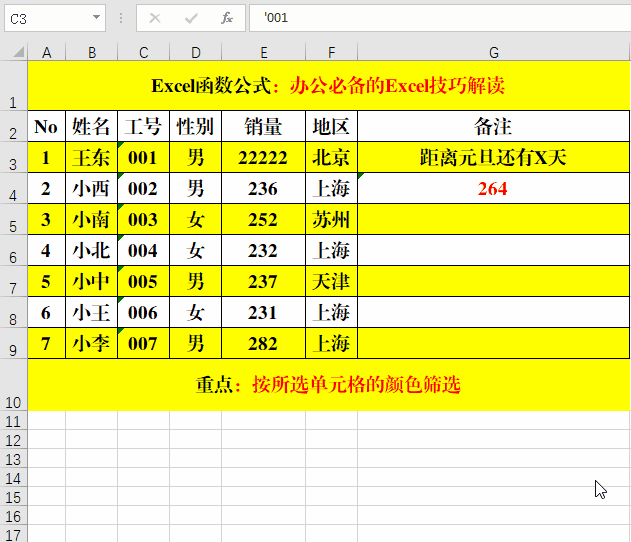Image resolution: width=631 pixels, height=542 pixels.
Task: Select row 10 header
Action: click(13, 385)
